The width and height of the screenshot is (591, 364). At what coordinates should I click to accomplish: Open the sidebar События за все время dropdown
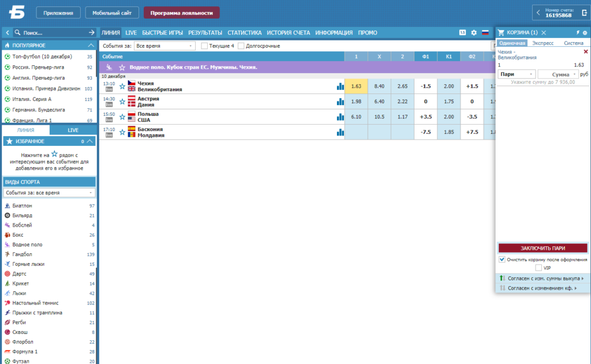point(49,193)
